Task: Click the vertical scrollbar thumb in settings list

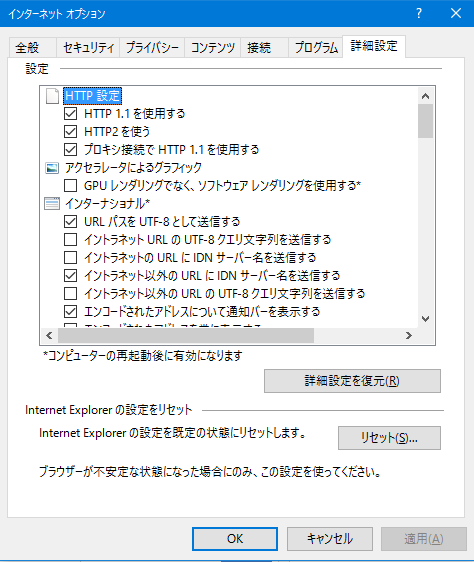Action: pyautogui.click(x=426, y=121)
